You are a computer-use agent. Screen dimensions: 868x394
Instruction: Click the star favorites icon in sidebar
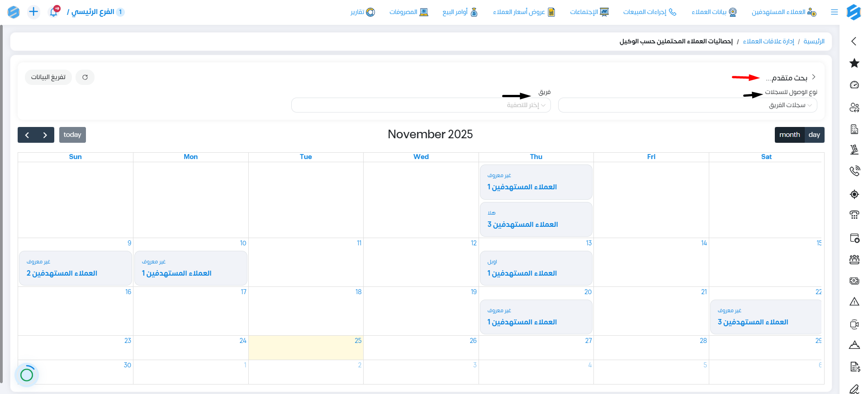pos(854,63)
